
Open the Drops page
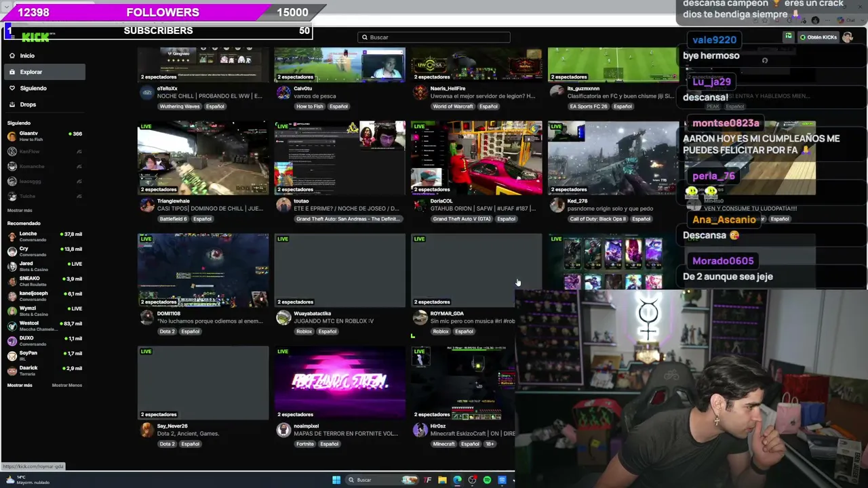[x=45, y=104]
